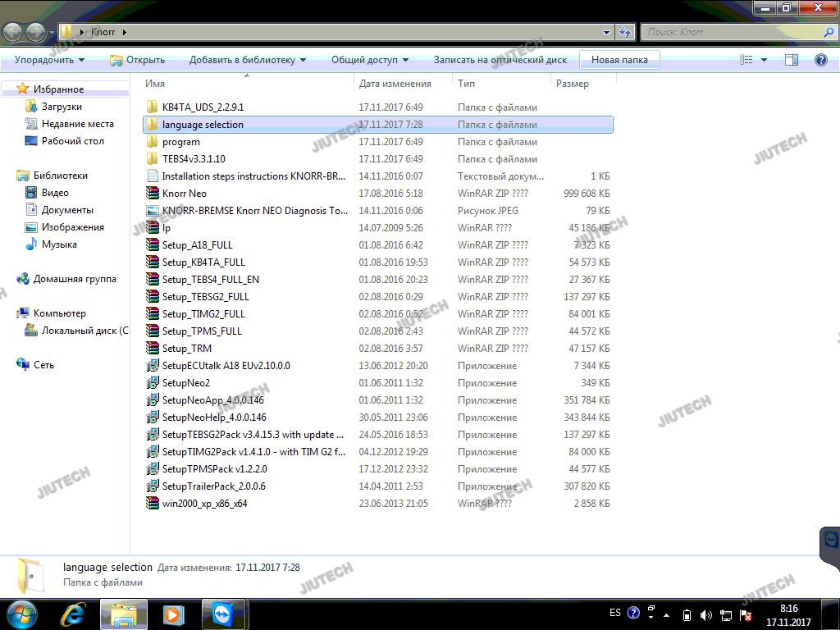Select the KB4TA_UDS_2.2.9.1 folder icon
The height and width of the screenshot is (630, 840).
point(152,107)
